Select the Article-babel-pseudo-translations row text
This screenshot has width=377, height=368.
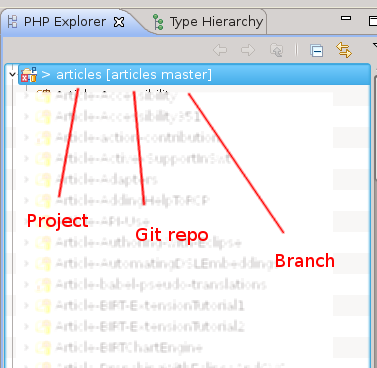coord(161,284)
